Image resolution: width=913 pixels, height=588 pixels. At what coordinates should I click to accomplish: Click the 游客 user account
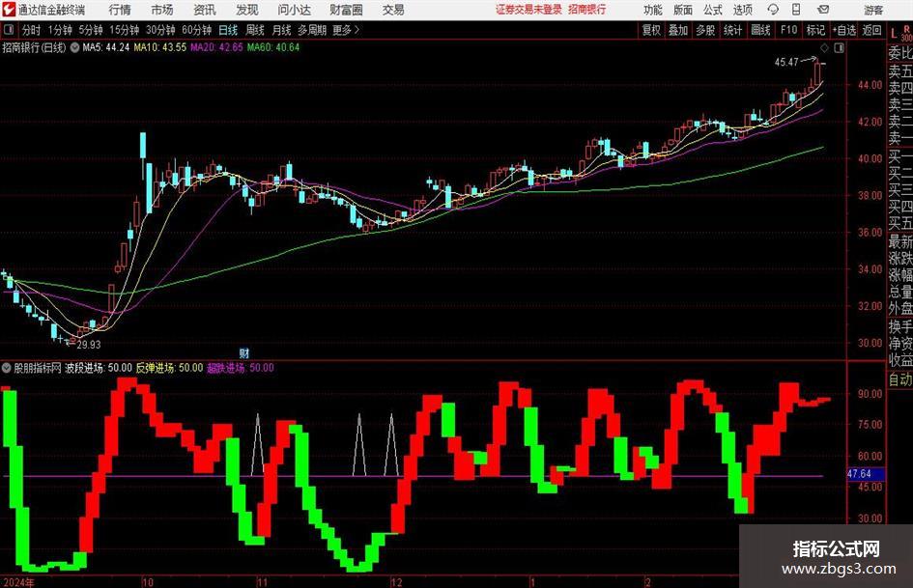click(x=873, y=10)
